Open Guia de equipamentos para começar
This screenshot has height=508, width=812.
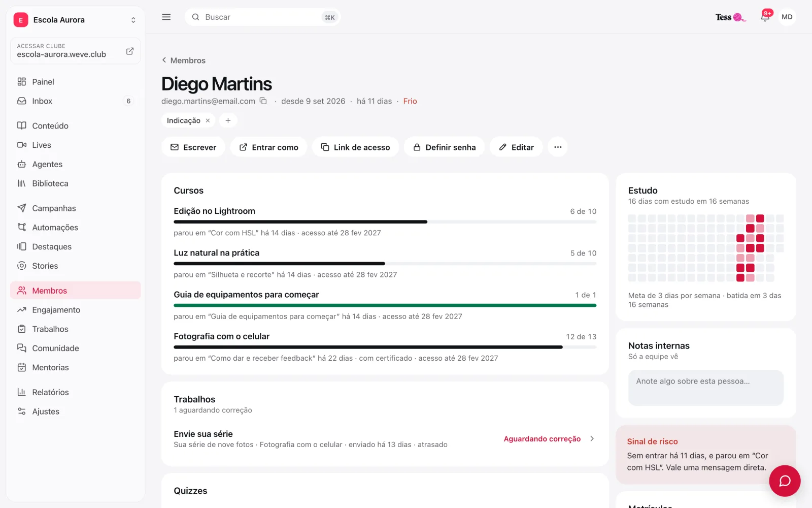(246, 295)
